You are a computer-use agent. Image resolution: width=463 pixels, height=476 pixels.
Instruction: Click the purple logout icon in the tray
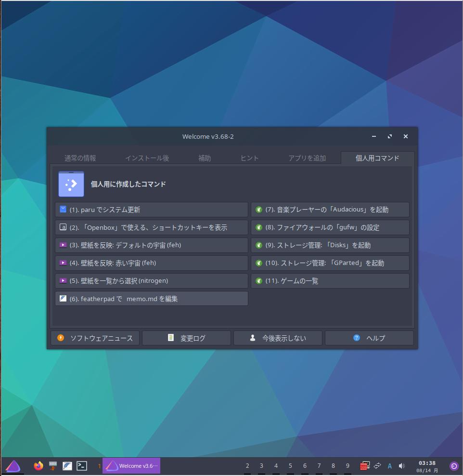coord(454,466)
